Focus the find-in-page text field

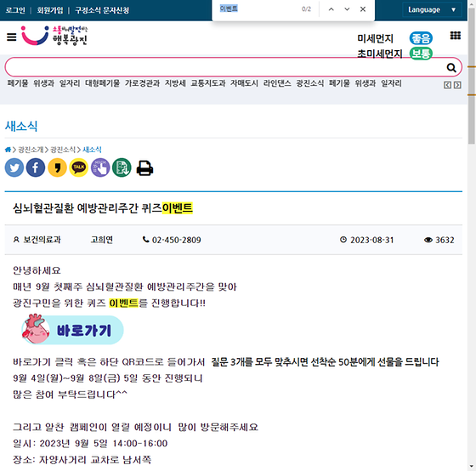click(x=258, y=9)
